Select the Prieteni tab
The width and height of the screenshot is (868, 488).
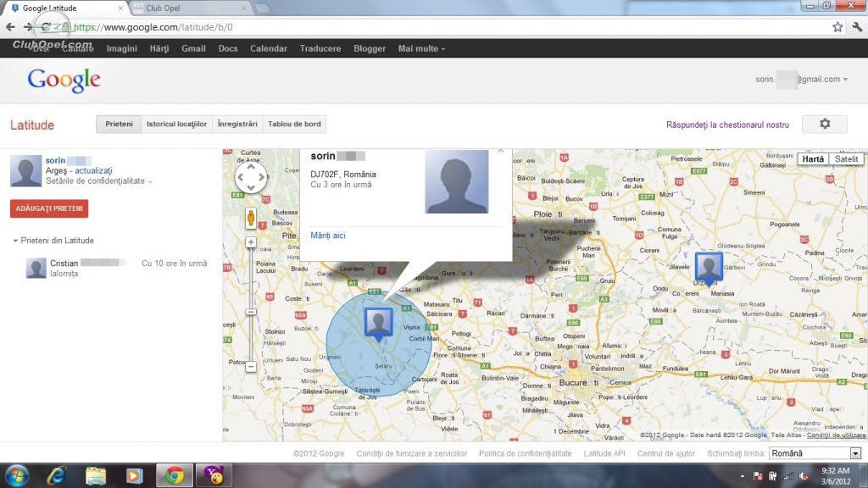tap(119, 124)
